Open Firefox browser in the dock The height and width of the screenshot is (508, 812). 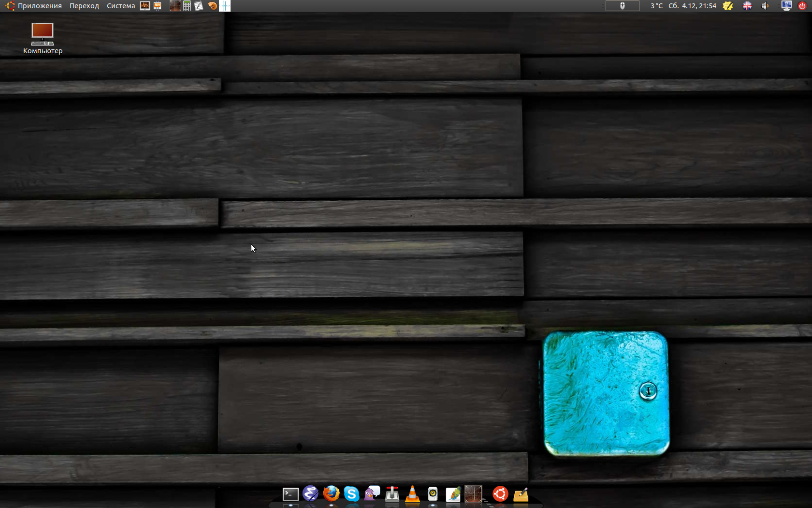(331, 493)
